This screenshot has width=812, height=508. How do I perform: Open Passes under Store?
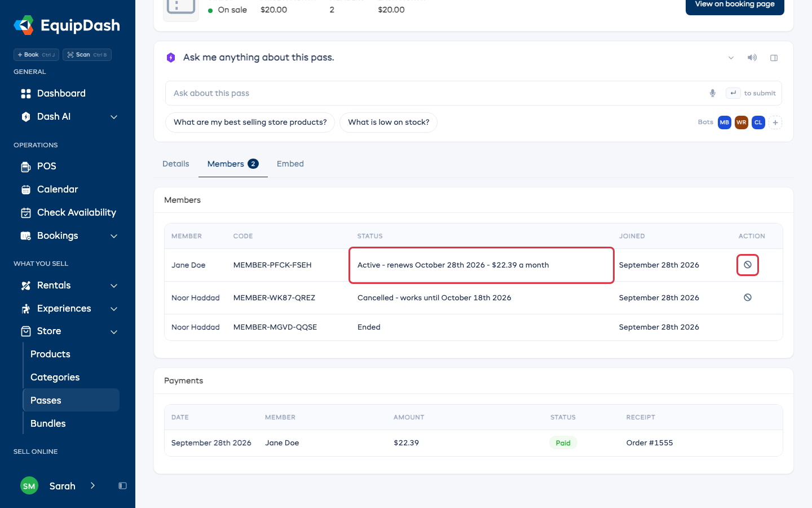[x=71, y=400]
